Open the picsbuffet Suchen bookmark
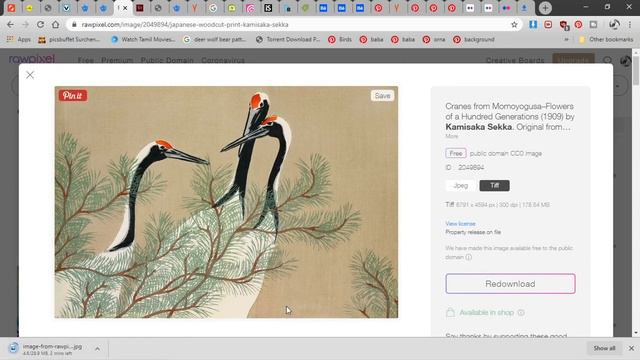 pyautogui.click(x=69, y=40)
